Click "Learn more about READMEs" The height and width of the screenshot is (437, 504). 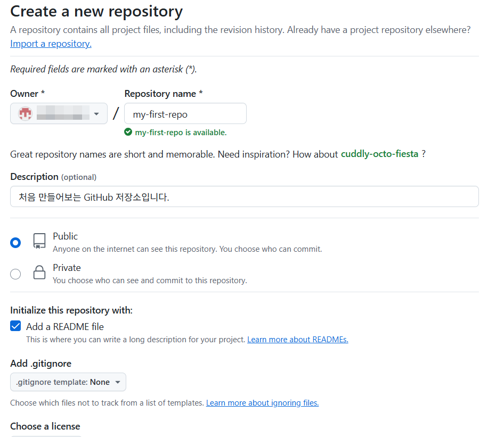click(297, 339)
